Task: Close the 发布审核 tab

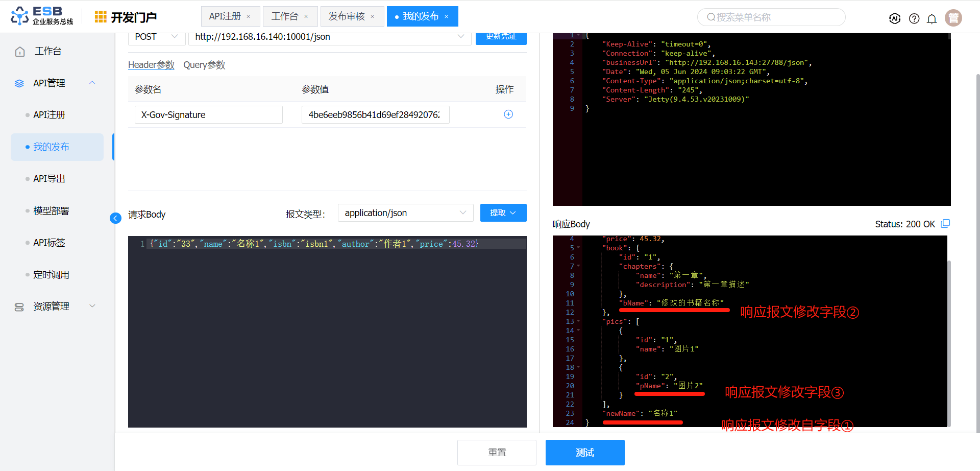Action: tap(373, 17)
